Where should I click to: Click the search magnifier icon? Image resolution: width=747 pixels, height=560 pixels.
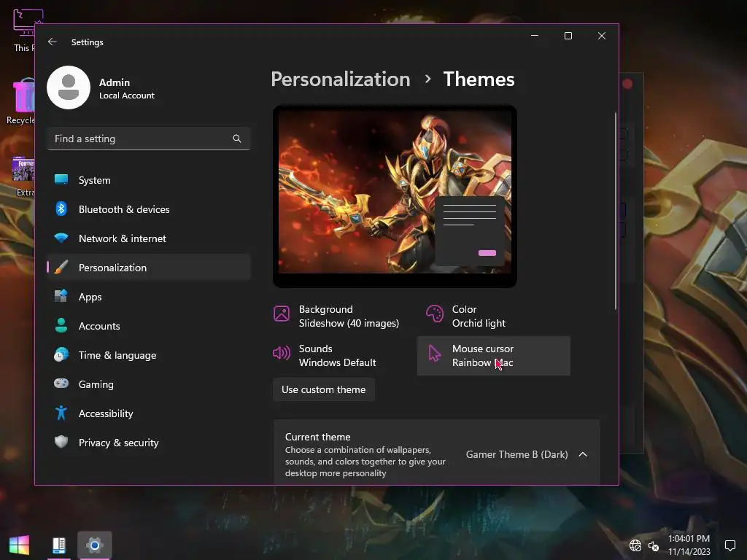[237, 139]
